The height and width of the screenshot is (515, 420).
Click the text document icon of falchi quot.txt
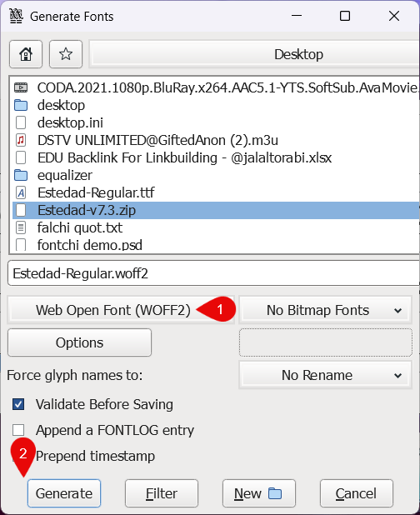[21, 227]
